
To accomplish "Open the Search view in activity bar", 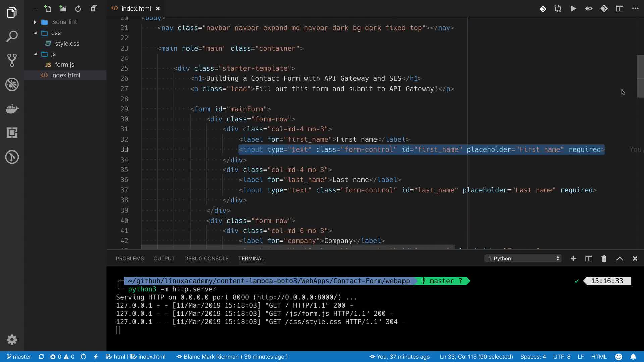I will pyautogui.click(x=12, y=36).
